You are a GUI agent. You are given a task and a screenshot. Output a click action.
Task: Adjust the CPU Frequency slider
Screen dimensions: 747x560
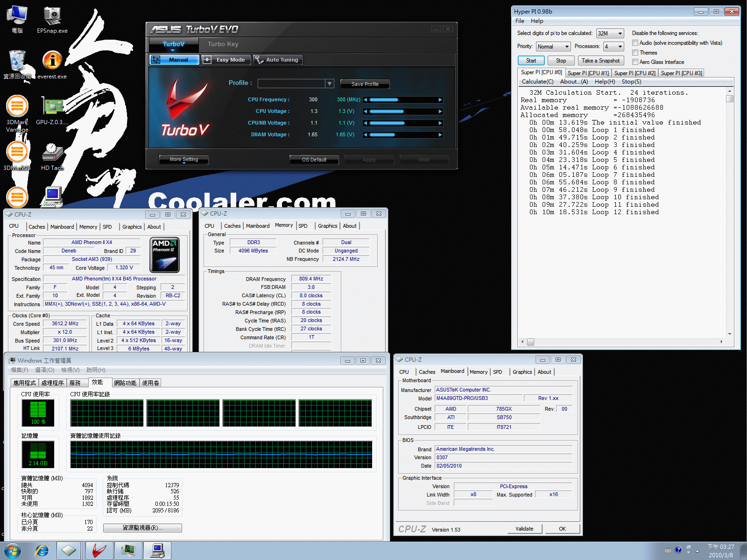(403, 100)
